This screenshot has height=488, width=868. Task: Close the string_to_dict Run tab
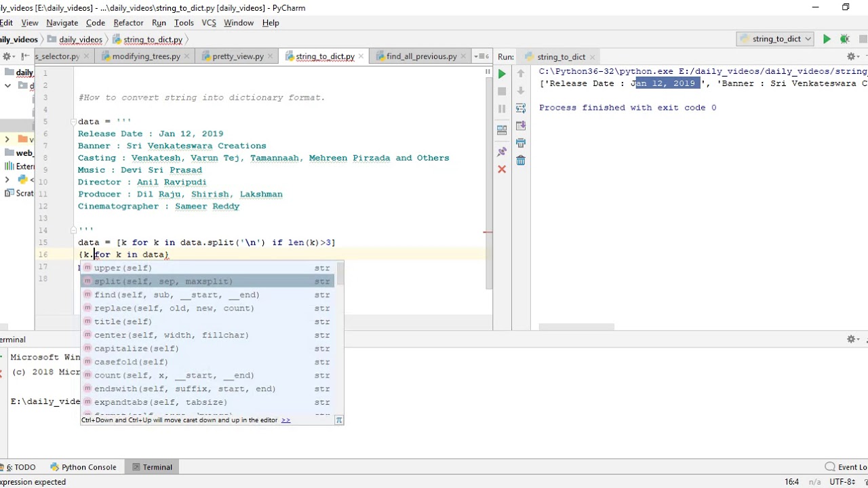coord(592,57)
